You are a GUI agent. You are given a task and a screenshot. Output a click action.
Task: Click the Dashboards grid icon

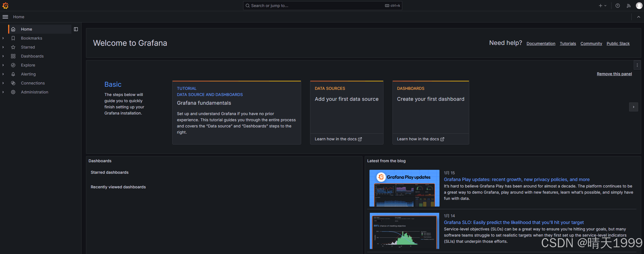pos(13,56)
